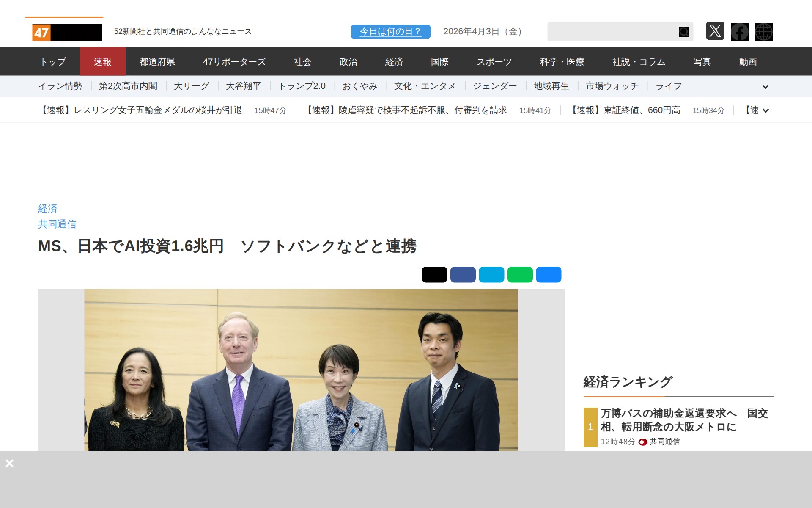Screen dimensions: 812x508
Task: Open the 今日は何の日？ dropdown link
Action: [x=390, y=31]
